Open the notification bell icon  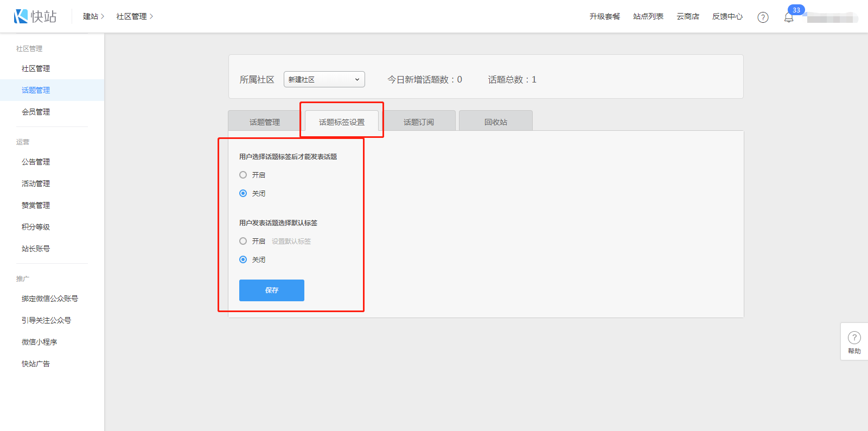point(789,17)
